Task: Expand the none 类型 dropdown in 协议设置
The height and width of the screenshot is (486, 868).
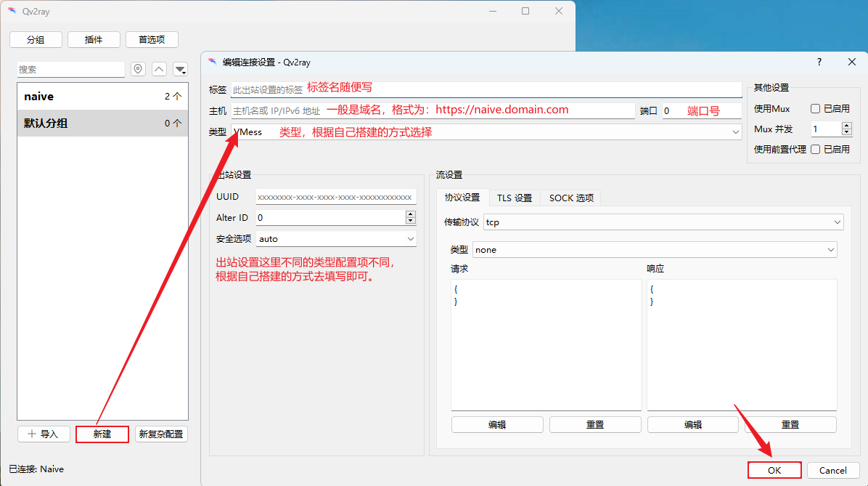Action: point(830,250)
